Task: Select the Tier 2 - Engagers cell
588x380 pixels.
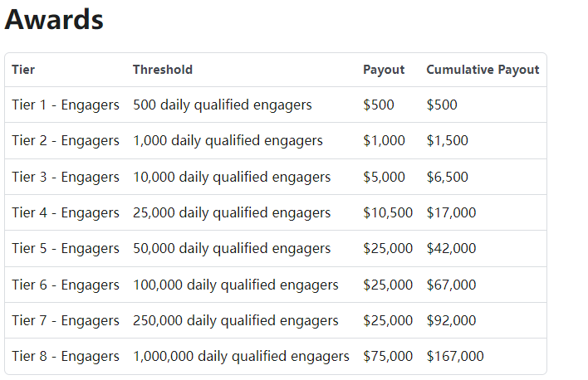Action: [x=66, y=141]
